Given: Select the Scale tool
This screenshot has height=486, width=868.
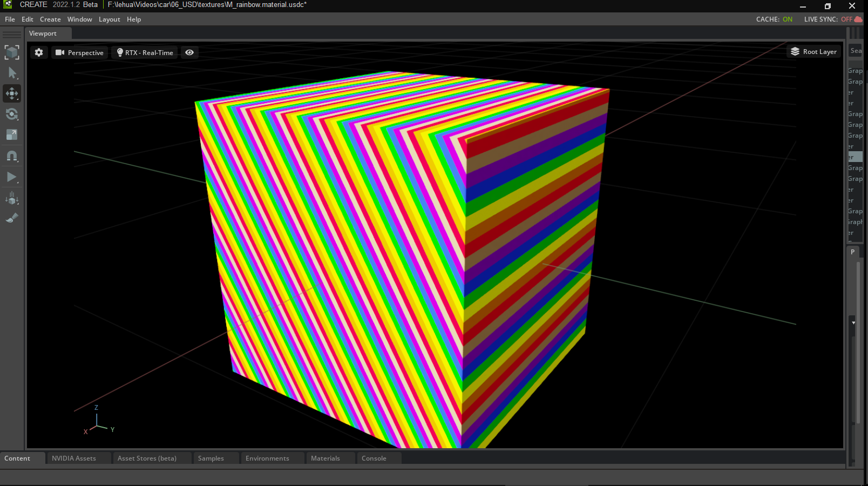Looking at the screenshot, I should click(12, 135).
